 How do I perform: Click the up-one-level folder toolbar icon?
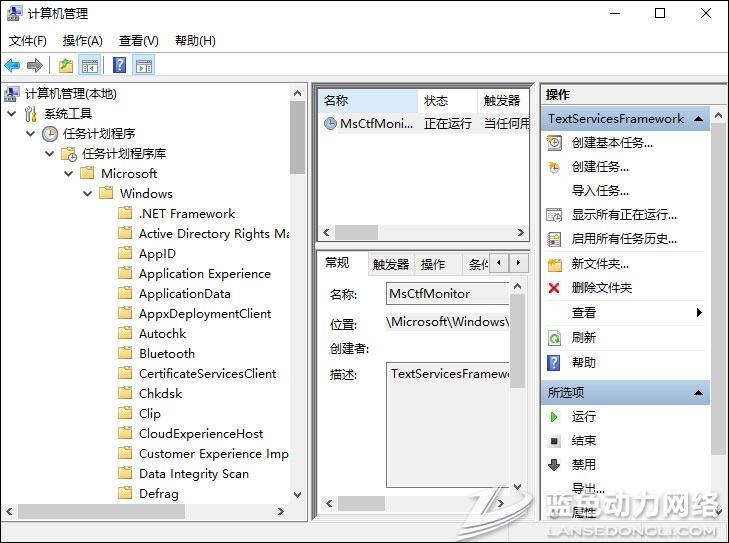pos(65,66)
